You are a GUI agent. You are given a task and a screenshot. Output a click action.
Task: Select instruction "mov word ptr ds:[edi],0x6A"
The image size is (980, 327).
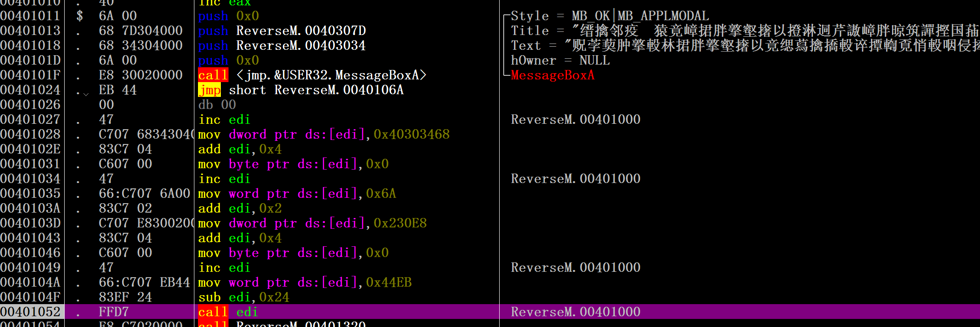pyautogui.click(x=297, y=194)
